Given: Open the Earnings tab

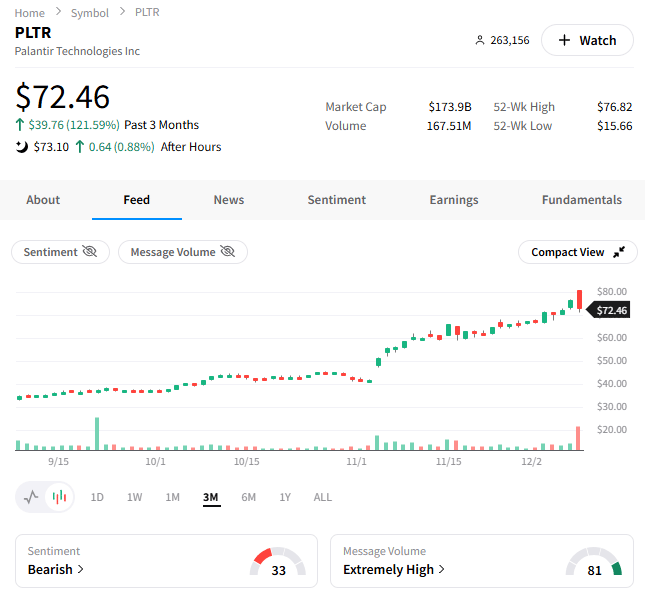Looking at the screenshot, I should pyautogui.click(x=454, y=200).
